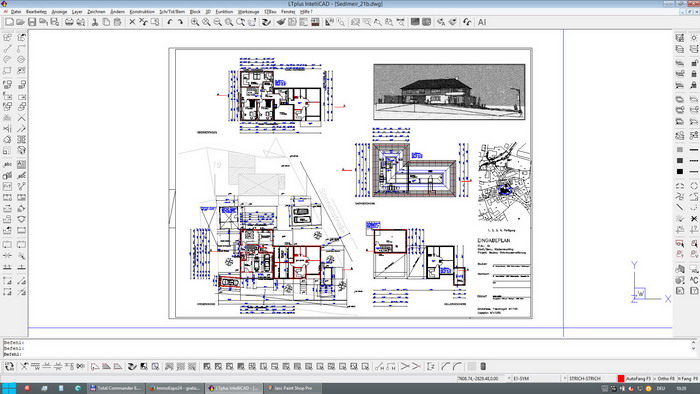Select the Cut scissors icon
Image resolution: width=700 pixels, height=394 pixels.
tap(95, 22)
